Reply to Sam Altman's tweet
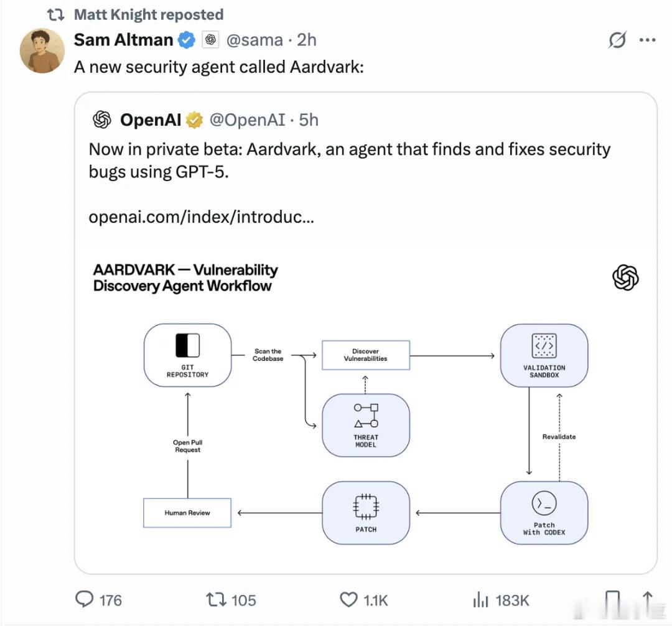The width and height of the screenshot is (672, 626). [x=84, y=600]
